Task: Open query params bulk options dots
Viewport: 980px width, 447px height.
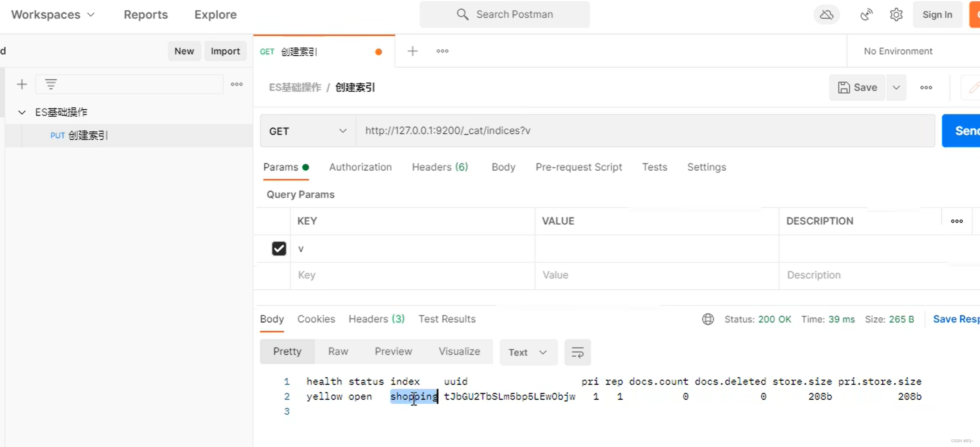Action: (x=957, y=221)
